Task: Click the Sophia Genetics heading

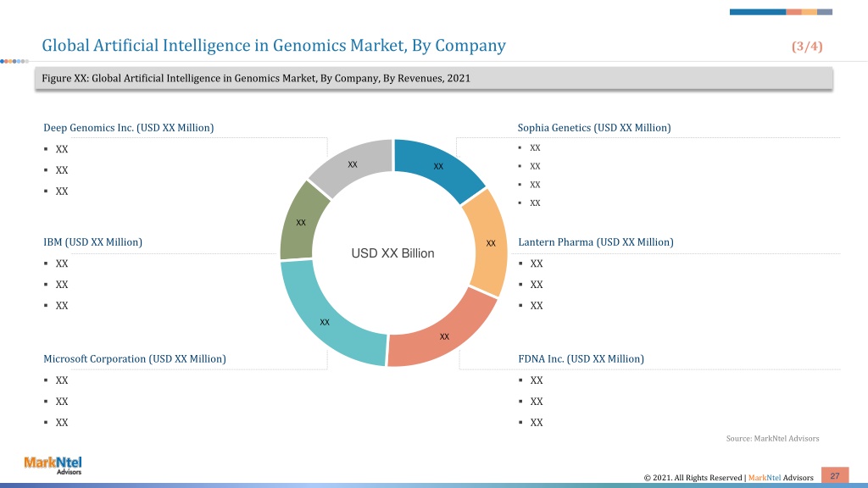Action: tap(594, 128)
